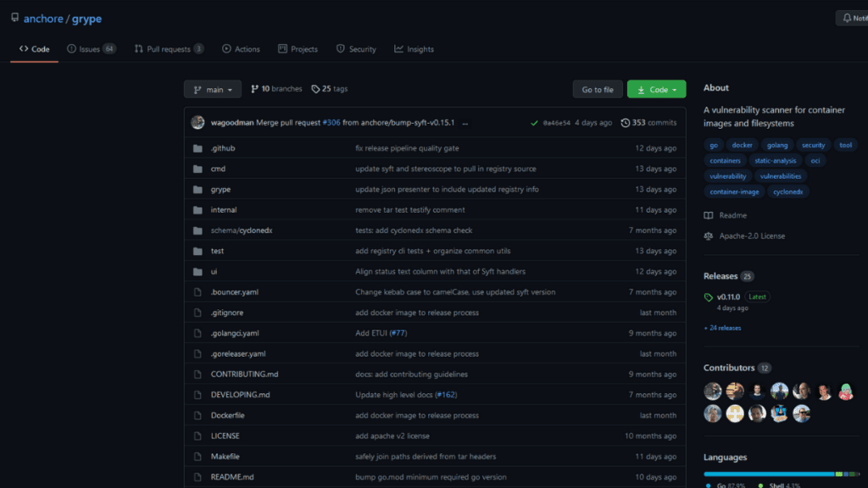868x488 pixels.
Task: Open the .golangci.yaml file
Action: (235, 333)
